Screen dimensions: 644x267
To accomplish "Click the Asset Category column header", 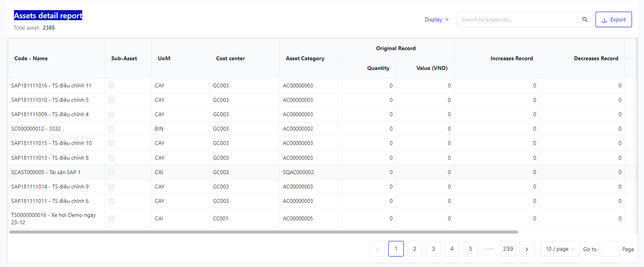I will (305, 58).
